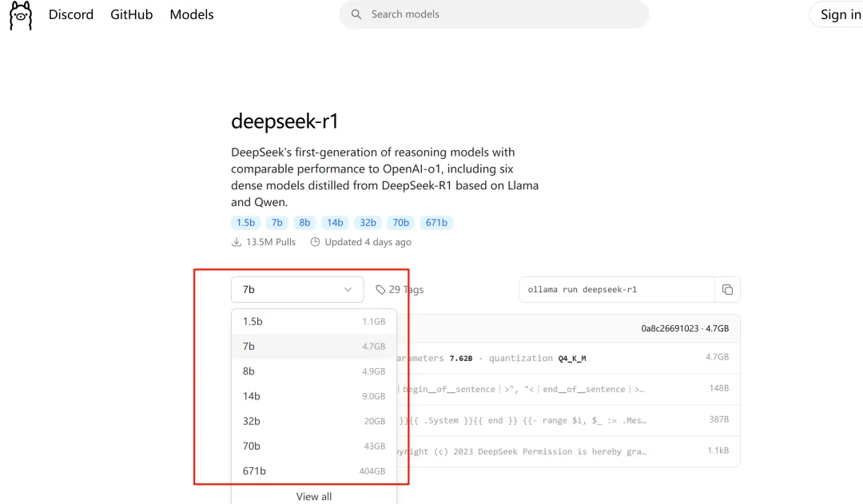Screen dimensions: 863x504
Task: Open the Discord link
Action: click(x=71, y=14)
